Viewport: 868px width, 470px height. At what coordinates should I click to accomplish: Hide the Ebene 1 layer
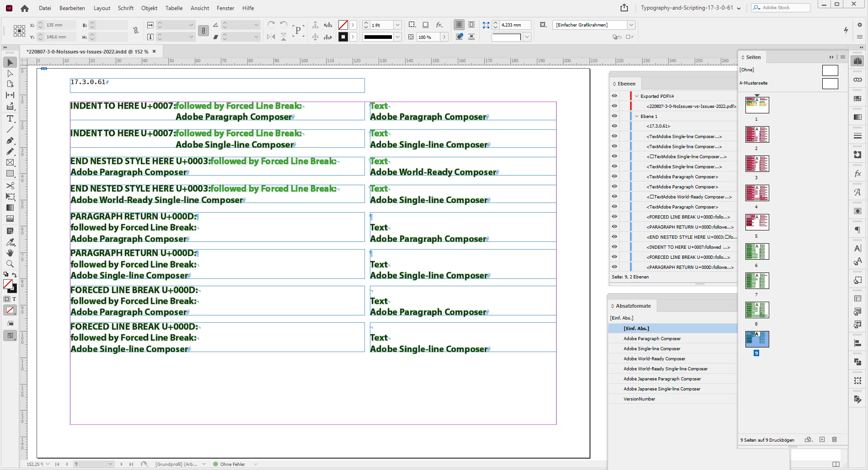(614, 116)
